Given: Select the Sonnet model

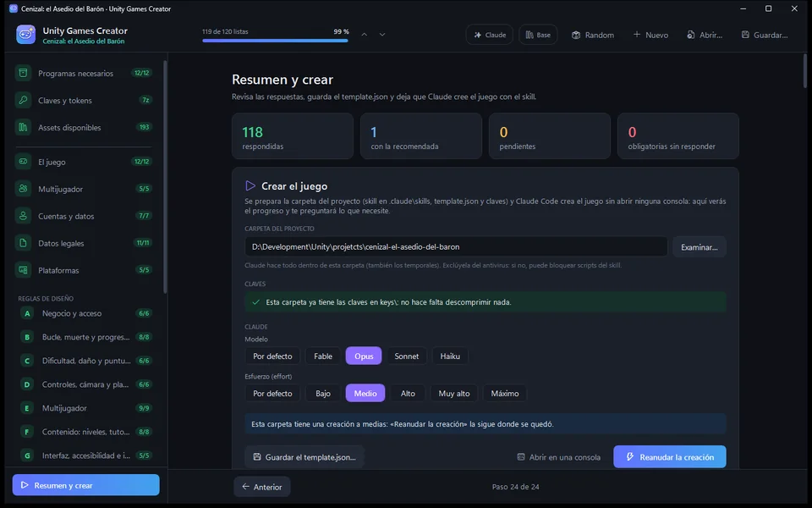Looking at the screenshot, I should coord(407,356).
